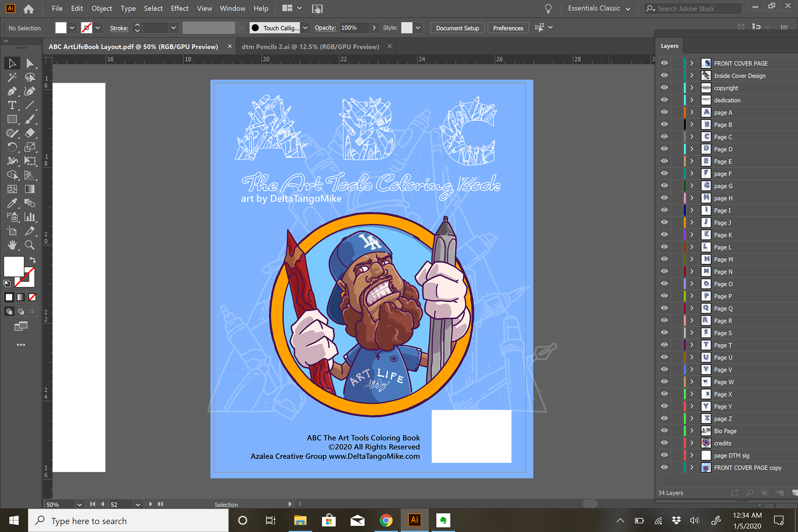Hide the page A layer
This screenshot has width=798, height=532.
pyautogui.click(x=665, y=112)
